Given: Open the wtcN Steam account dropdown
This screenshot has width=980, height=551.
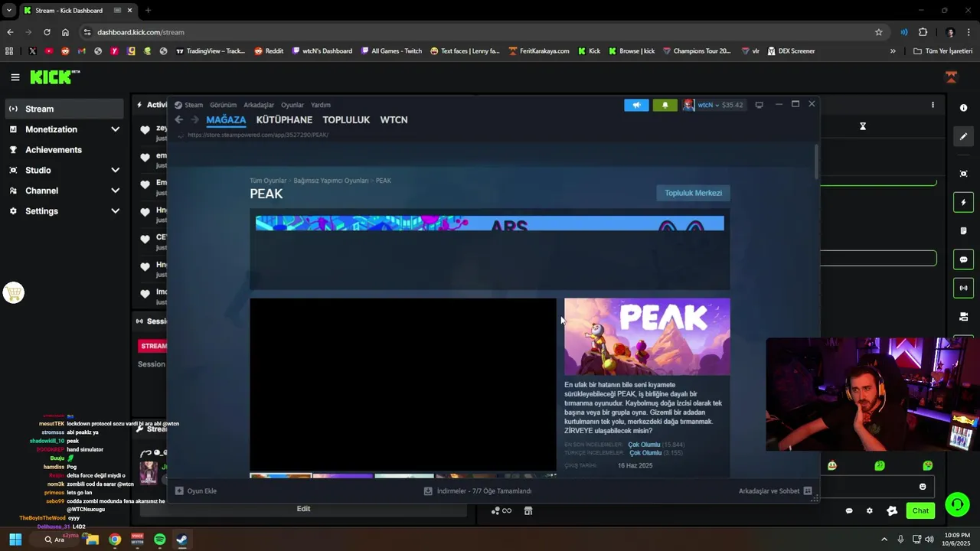Looking at the screenshot, I should tap(713, 105).
